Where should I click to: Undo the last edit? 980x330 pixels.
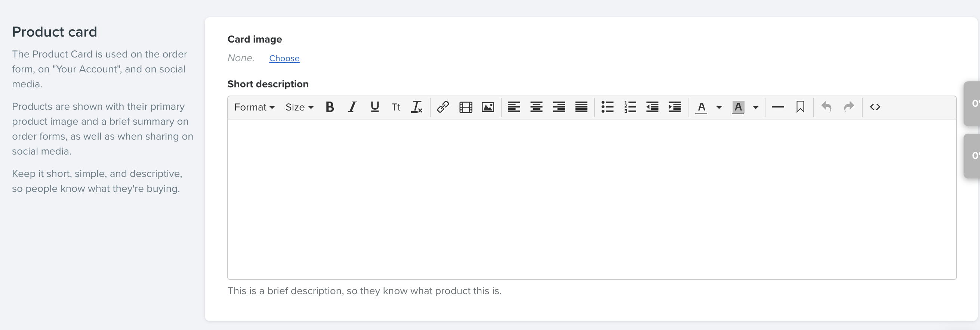826,107
